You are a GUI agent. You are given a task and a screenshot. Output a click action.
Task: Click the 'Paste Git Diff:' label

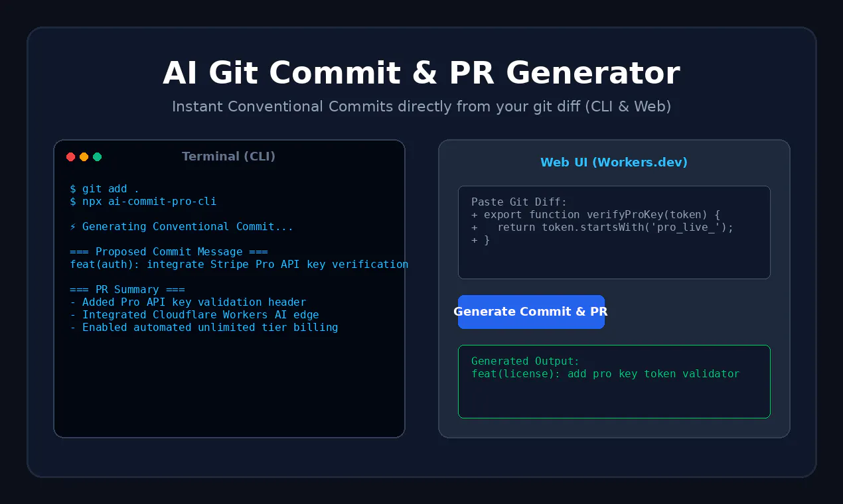519,202
